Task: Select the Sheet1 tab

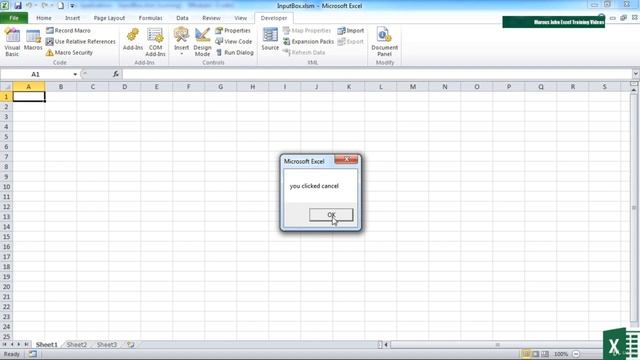Action: [47, 344]
